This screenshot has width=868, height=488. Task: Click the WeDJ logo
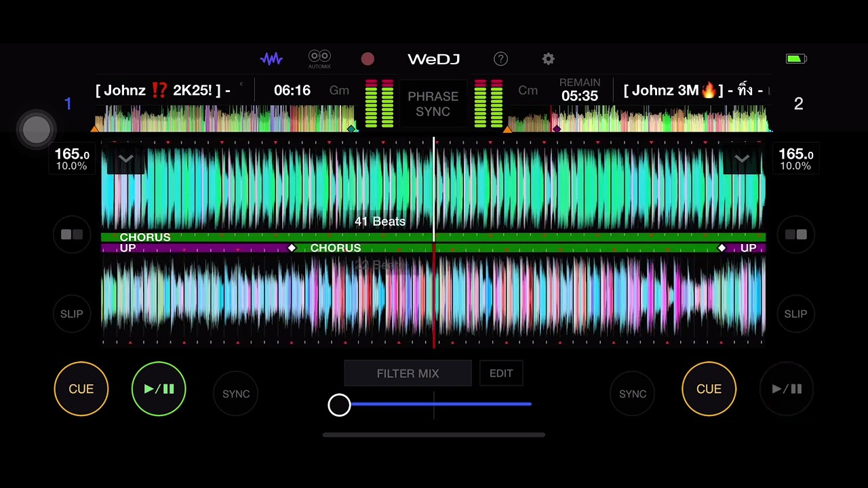[434, 59]
